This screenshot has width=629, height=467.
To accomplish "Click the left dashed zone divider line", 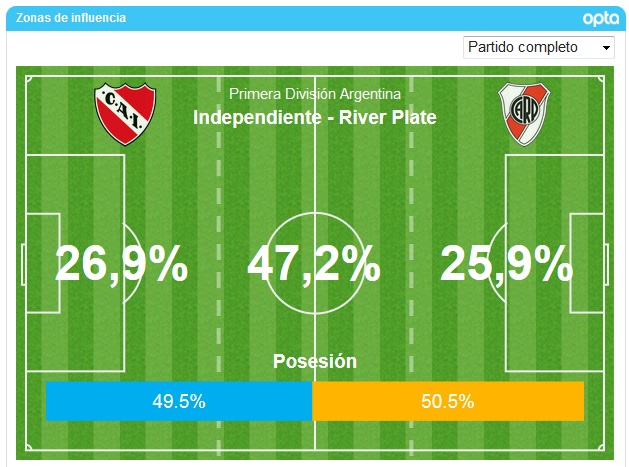I will pyautogui.click(x=219, y=263).
